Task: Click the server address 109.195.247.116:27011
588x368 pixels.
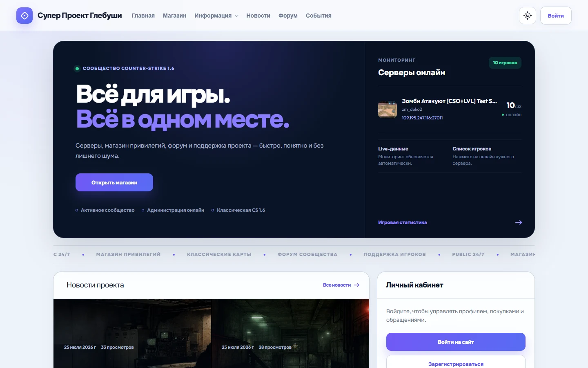Action: tap(422, 118)
